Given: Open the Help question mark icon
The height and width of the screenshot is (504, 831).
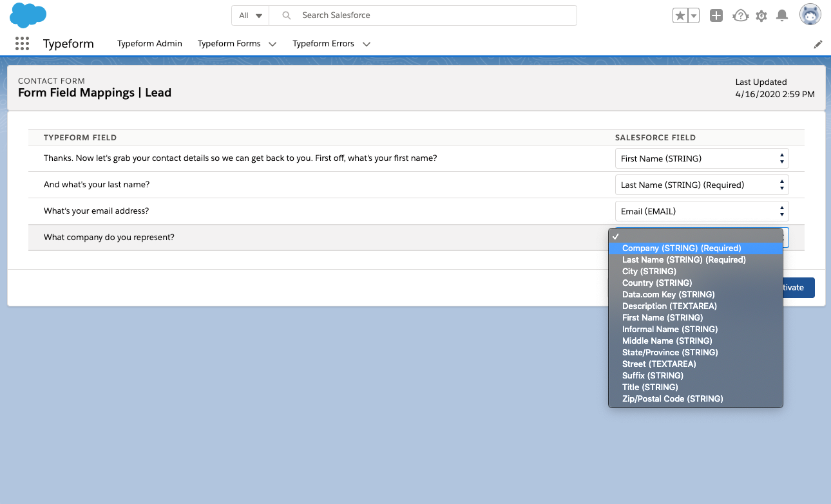Looking at the screenshot, I should pyautogui.click(x=740, y=15).
